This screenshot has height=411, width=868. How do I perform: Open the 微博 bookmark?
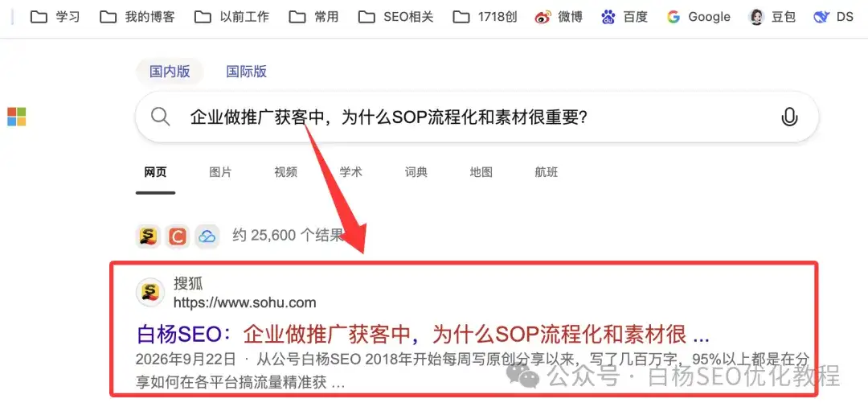559,17
